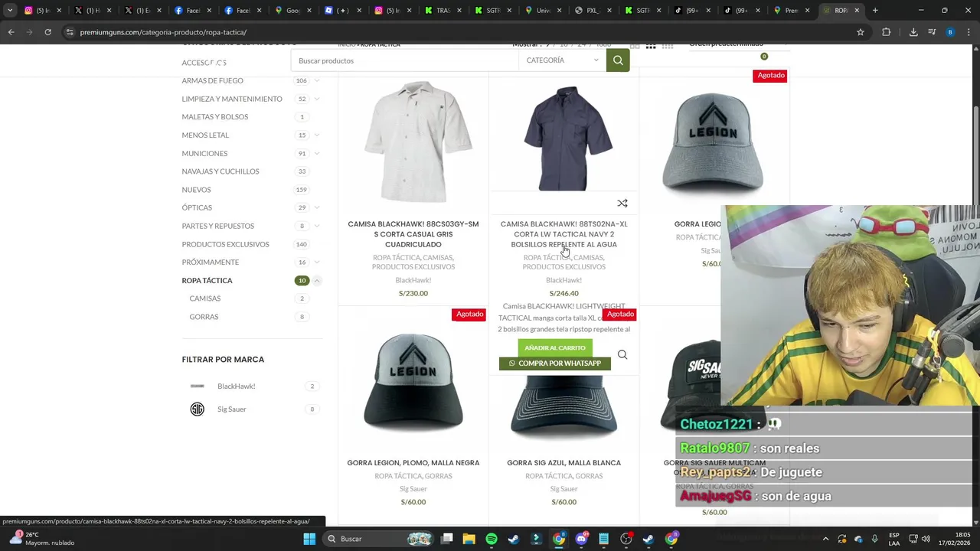Click COMPRA POR WHATSAPP button

point(555,364)
